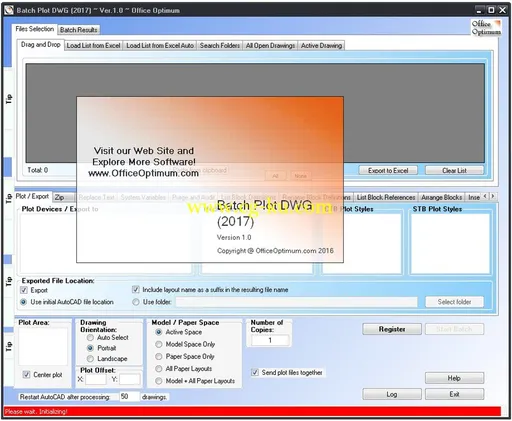Disable Send plot files together
This screenshot has width=512, height=421.
pos(255,372)
